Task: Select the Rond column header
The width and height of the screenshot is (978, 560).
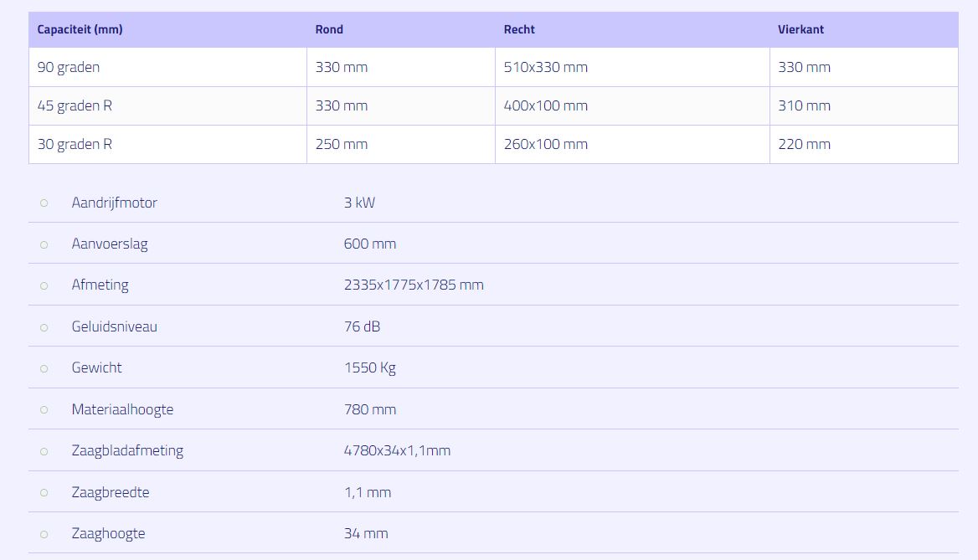Action: point(329,29)
